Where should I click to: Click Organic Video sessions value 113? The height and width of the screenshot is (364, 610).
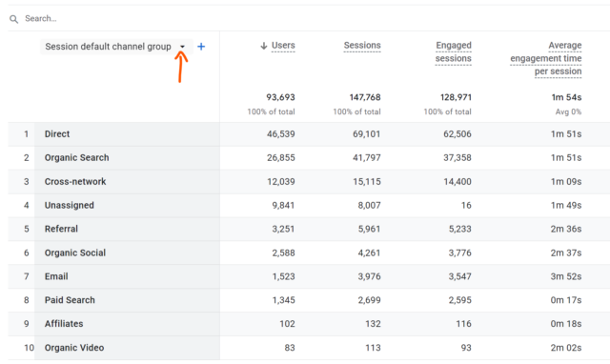(x=373, y=348)
